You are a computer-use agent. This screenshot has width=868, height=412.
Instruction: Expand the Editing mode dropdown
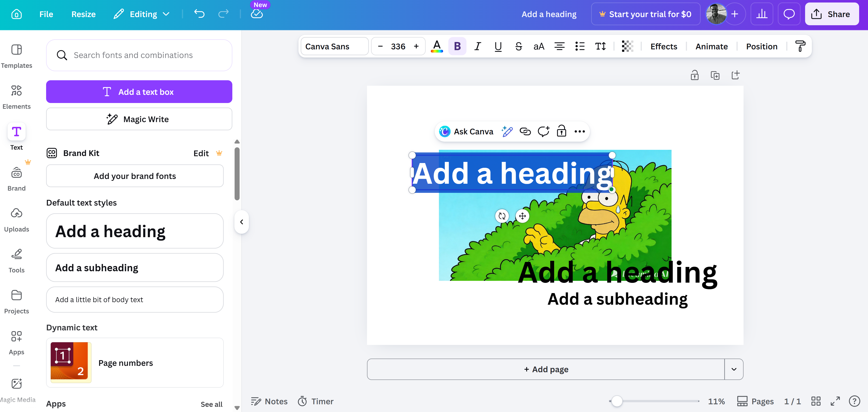tap(141, 14)
